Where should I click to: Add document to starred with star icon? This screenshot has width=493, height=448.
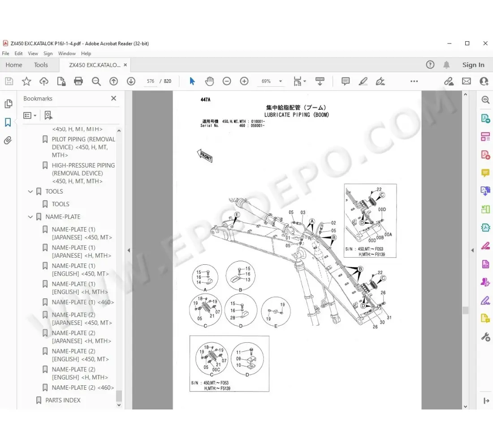pos(26,82)
